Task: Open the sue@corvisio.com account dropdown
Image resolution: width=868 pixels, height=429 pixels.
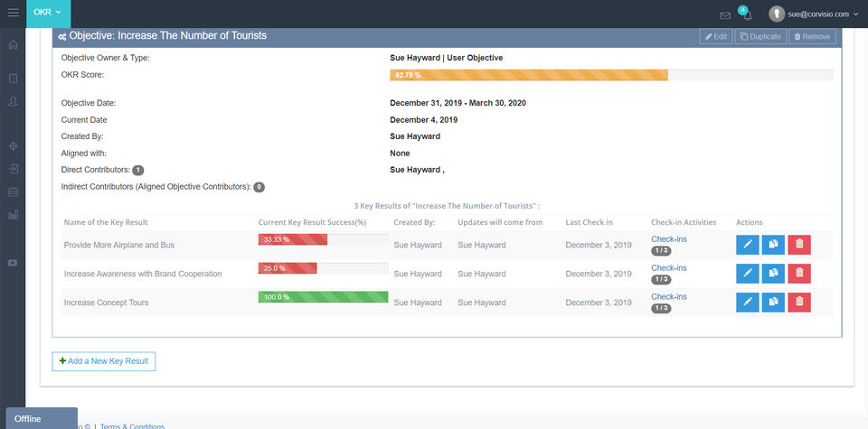Action: [x=814, y=14]
